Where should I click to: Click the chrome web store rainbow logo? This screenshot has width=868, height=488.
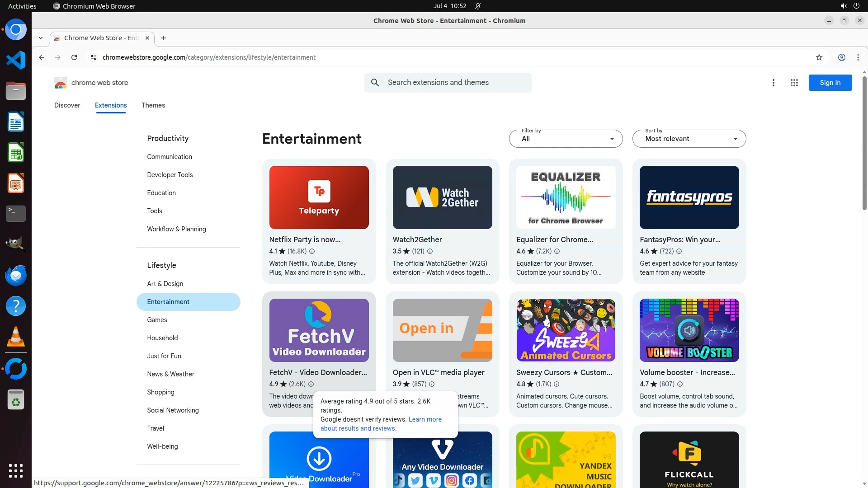coord(60,83)
